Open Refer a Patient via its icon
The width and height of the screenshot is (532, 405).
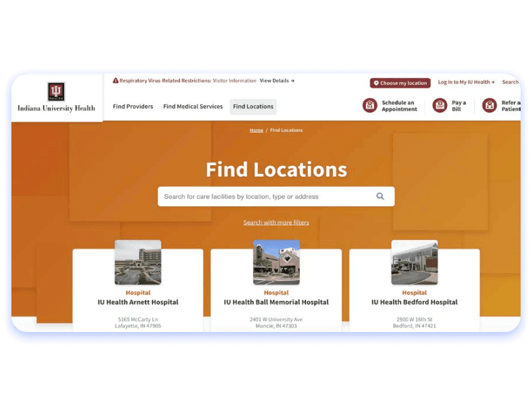(x=490, y=105)
